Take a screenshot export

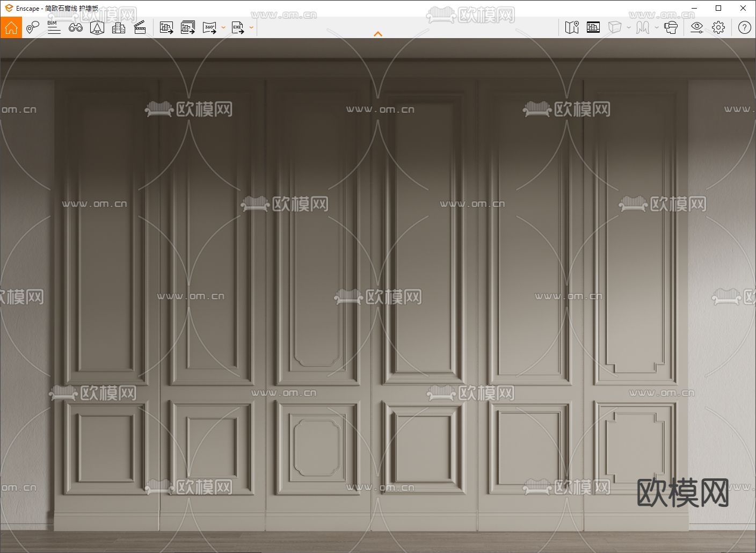coord(166,27)
